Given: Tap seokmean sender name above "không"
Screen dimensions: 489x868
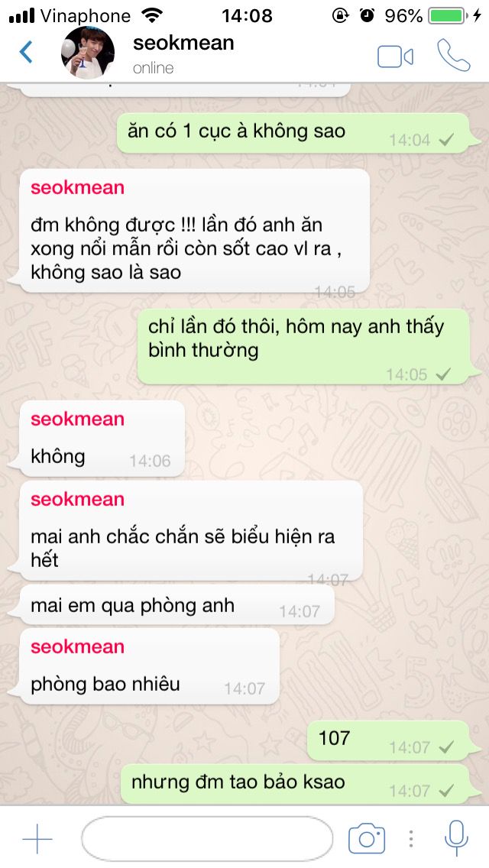Looking at the screenshot, I should tap(77, 419).
